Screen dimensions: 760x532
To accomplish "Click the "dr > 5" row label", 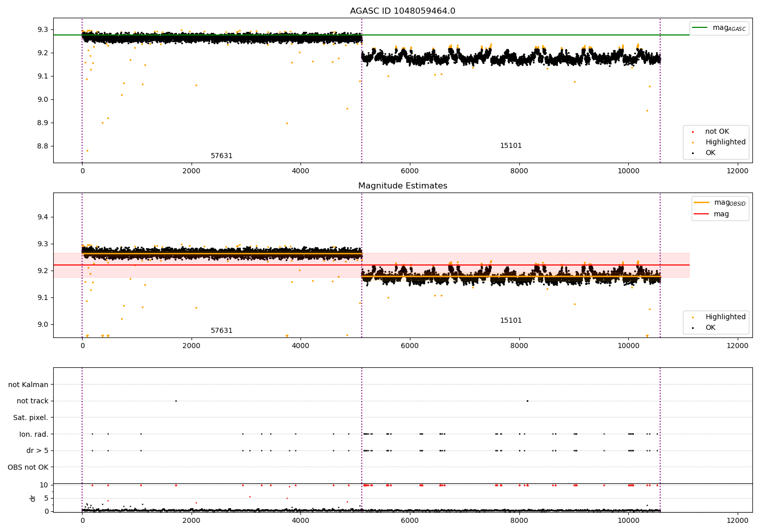I will (x=37, y=451).
